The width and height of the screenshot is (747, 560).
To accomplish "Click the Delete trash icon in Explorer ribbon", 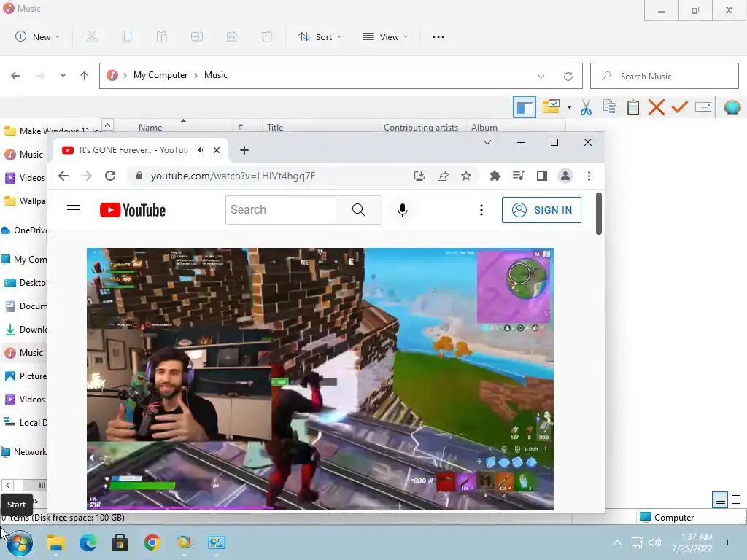I will [x=267, y=36].
